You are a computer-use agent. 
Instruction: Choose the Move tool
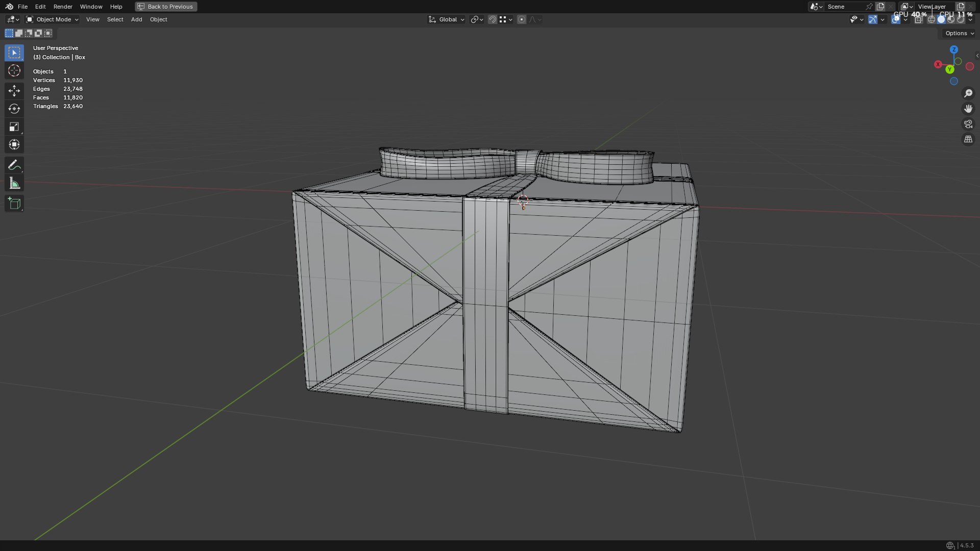pyautogui.click(x=14, y=91)
